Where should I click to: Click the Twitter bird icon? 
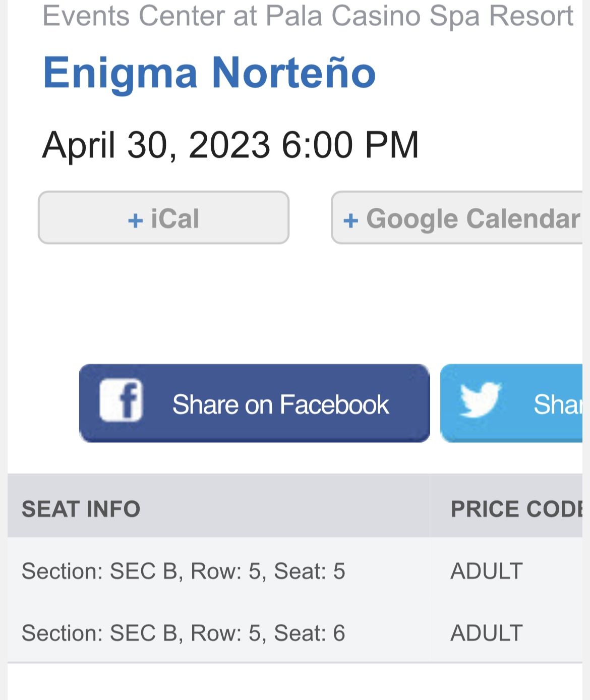tap(480, 400)
